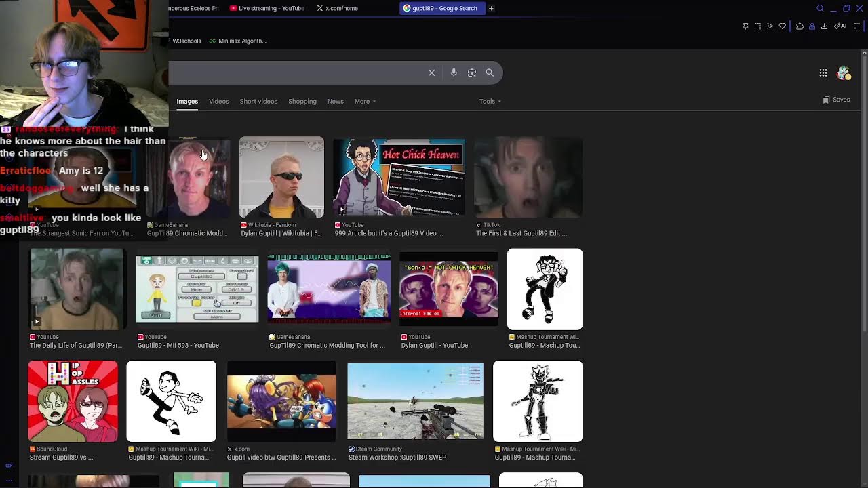Open the W3schools bookmark
Screen dimensions: 868x488
click(x=186, y=41)
